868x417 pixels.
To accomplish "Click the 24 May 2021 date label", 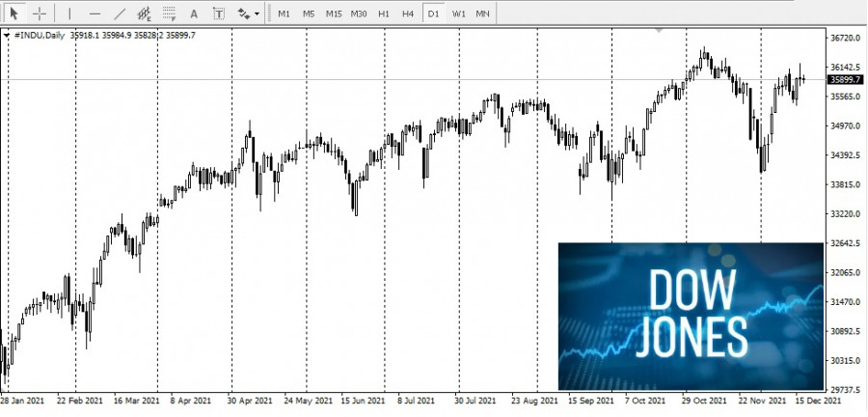I will [x=307, y=400].
